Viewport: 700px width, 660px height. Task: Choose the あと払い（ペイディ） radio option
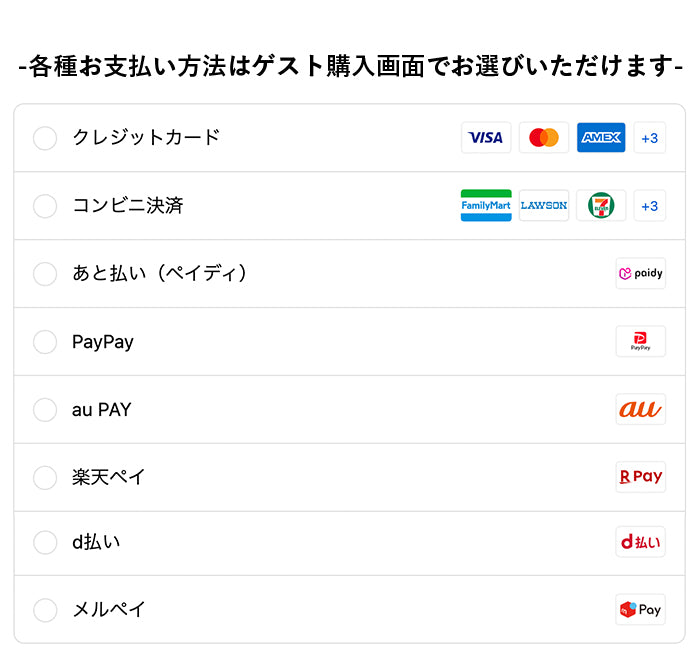point(45,274)
